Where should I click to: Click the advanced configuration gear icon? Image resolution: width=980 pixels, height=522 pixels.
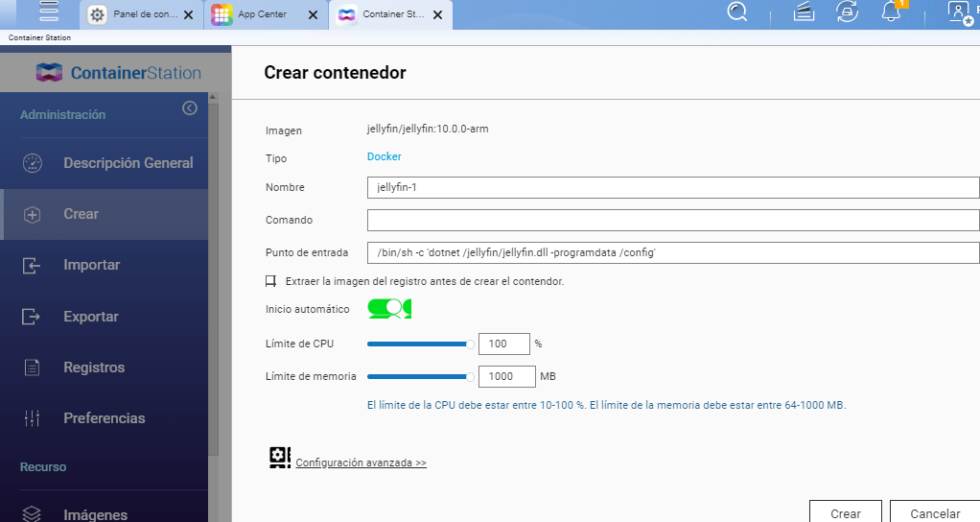(280, 458)
